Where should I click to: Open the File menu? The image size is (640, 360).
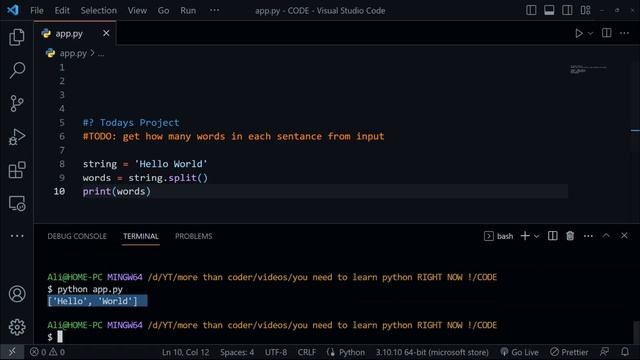click(x=37, y=10)
